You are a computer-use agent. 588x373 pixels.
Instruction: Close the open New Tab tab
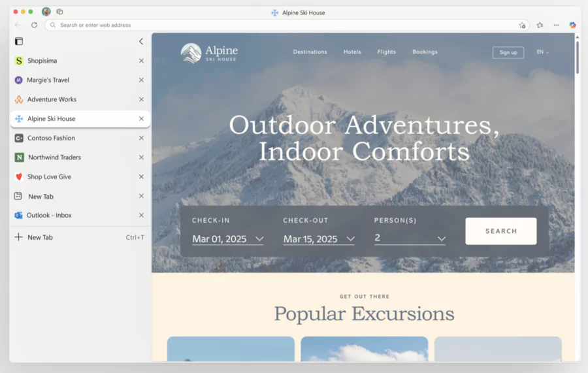[x=141, y=196]
